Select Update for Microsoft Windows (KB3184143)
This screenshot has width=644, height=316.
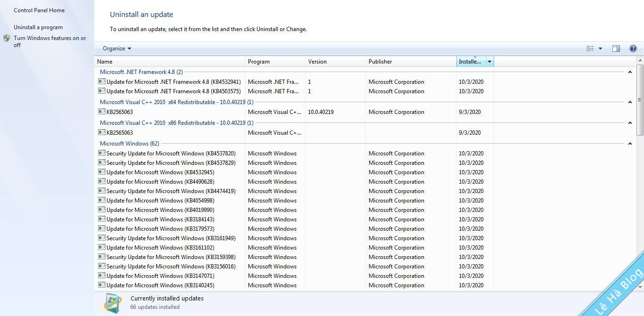[160, 219]
